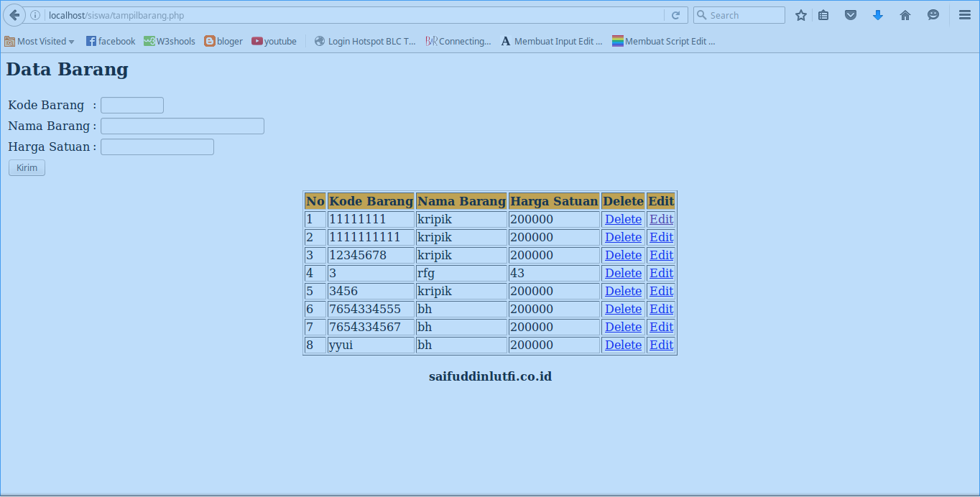Image resolution: width=980 pixels, height=497 pixels.
Task: Expand the Most Visited bookmarks folder
Action: click(x=40, y=41)
